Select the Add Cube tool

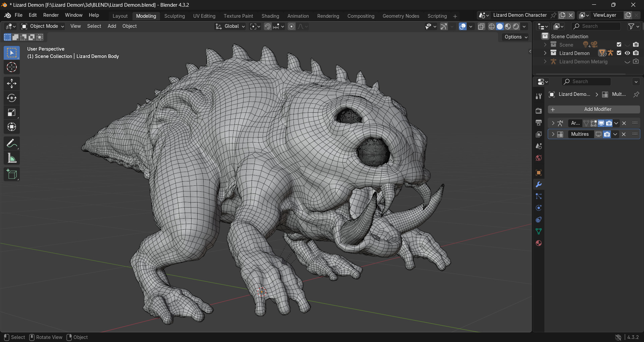(x=12, y=174)
